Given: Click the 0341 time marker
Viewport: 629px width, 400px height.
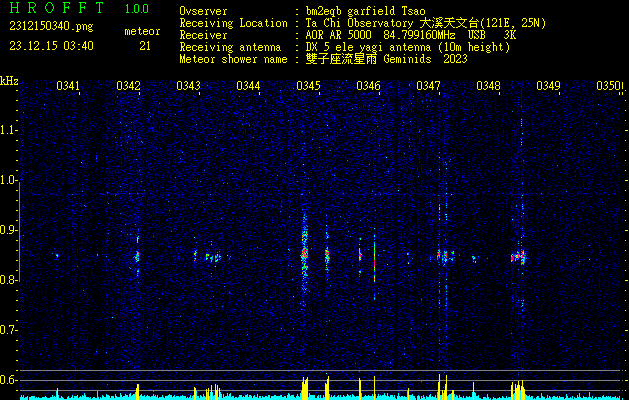Looking at the screenshot, I should [69, 87].
